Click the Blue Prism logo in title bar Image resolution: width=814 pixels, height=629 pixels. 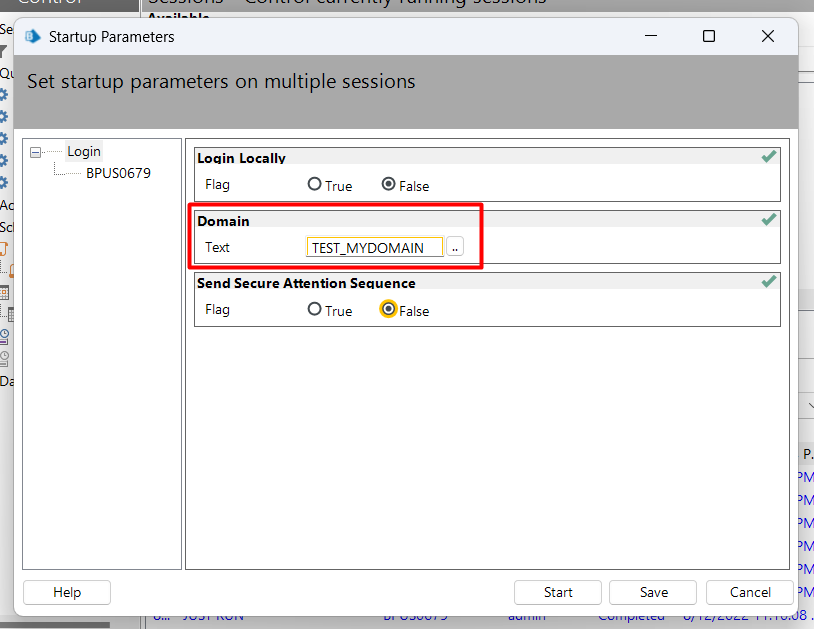[x=33, y=36]
